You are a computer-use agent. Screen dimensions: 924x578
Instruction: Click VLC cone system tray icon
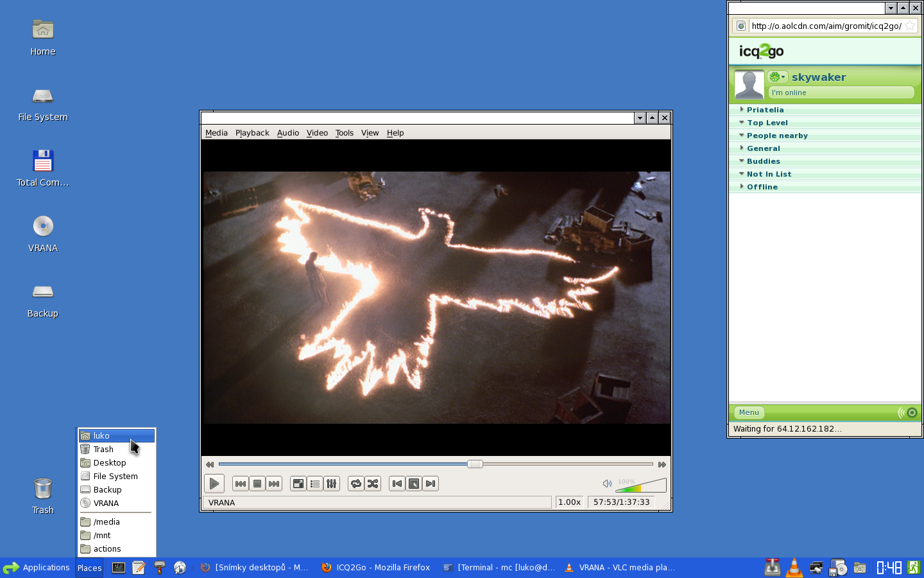[794, 568]
